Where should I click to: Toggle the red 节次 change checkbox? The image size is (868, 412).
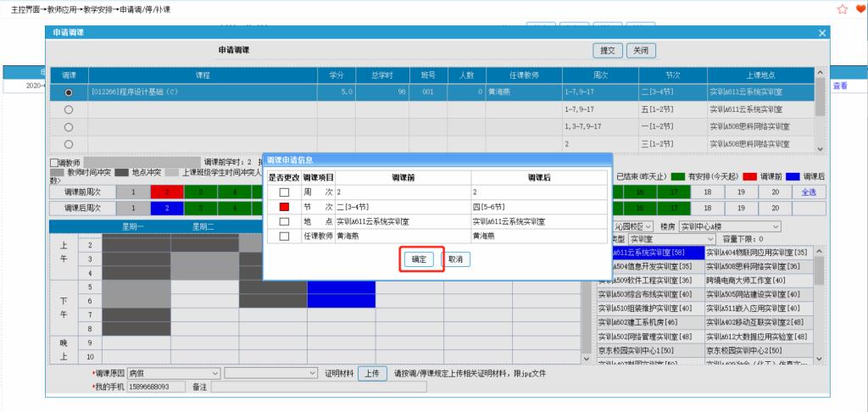285,207
